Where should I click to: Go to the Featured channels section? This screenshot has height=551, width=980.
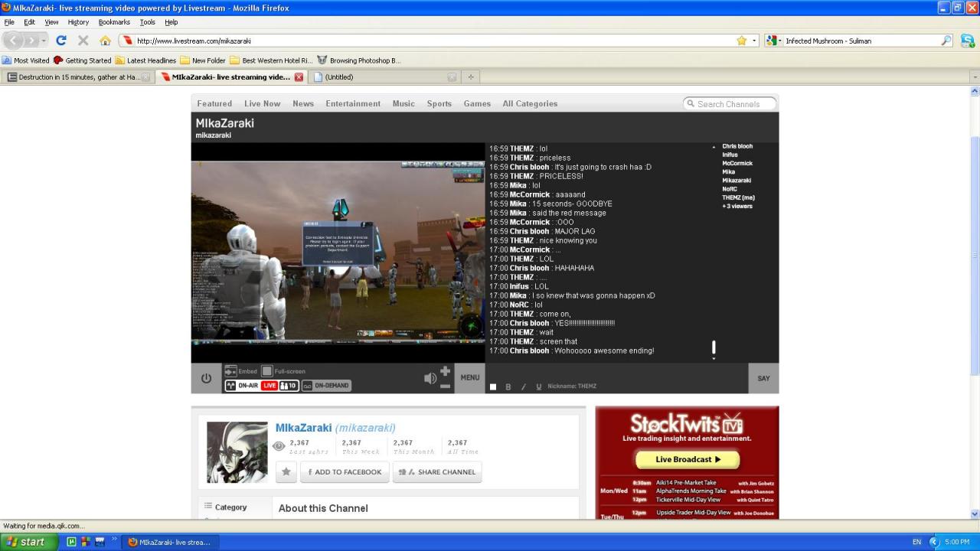[x=214, y=103]
